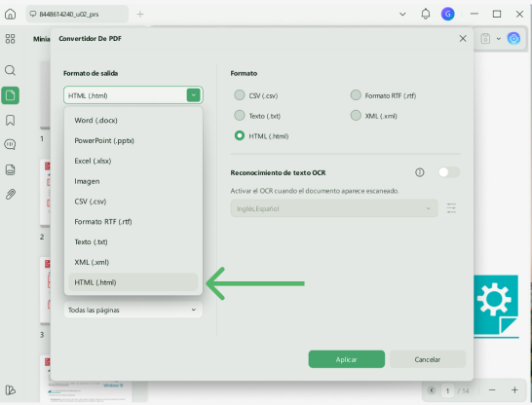Collapse the output format dropdown arrow

pos(193,95)
